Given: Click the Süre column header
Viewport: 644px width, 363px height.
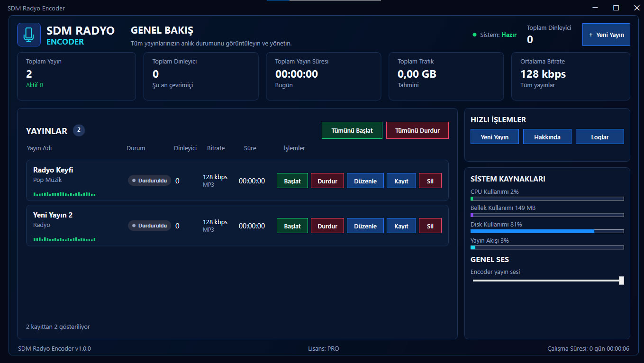Looking at the screenshot, I should pyautogui.click(x=250, y=148).
